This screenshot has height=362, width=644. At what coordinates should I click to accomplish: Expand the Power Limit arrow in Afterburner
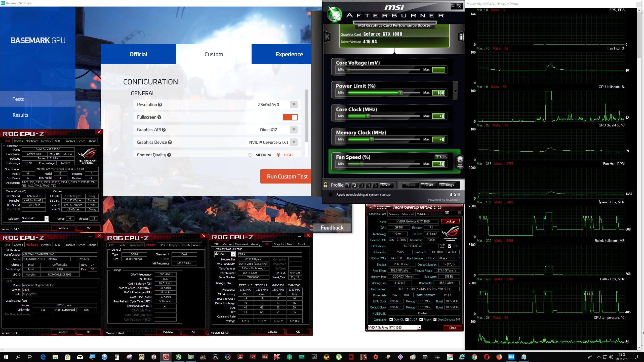point(455,91)
